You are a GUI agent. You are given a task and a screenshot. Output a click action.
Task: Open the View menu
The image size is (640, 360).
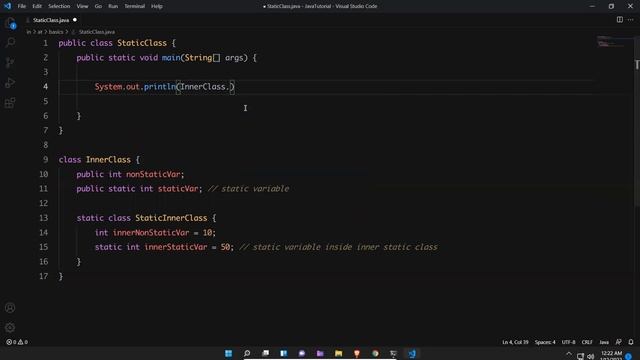click(x=82, y=6)
